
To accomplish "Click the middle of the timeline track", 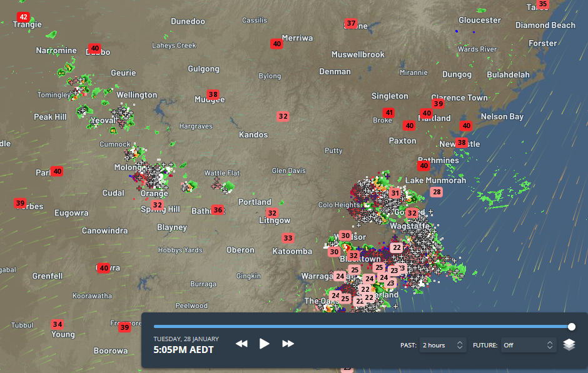I will click(x=363, y=326).
